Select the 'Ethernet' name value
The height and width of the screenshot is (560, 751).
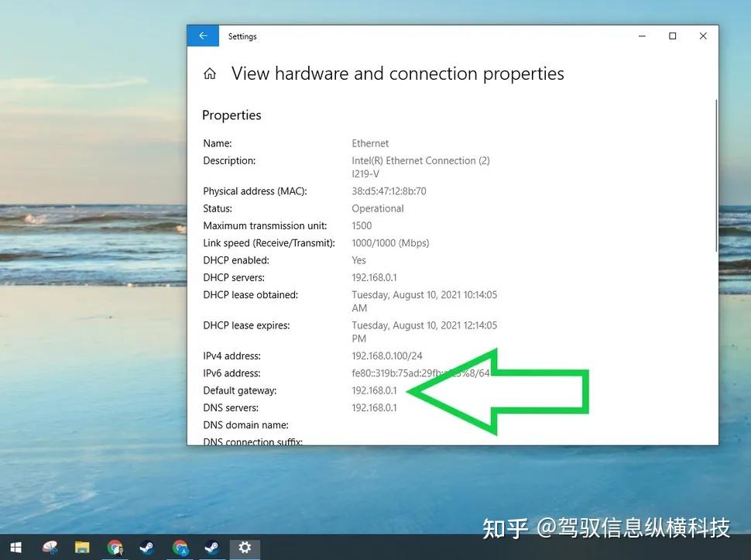point(370,143)
